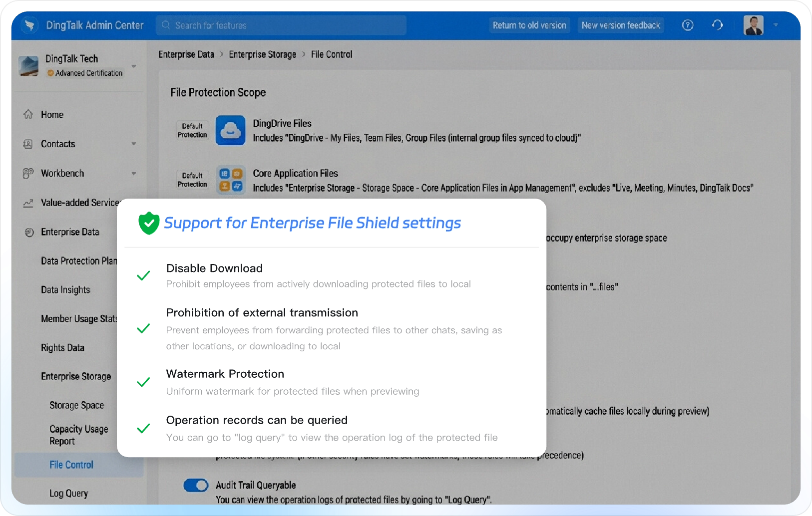Click the user avatar in the header
The image size is (812, 516).
[x=753, y=25]
